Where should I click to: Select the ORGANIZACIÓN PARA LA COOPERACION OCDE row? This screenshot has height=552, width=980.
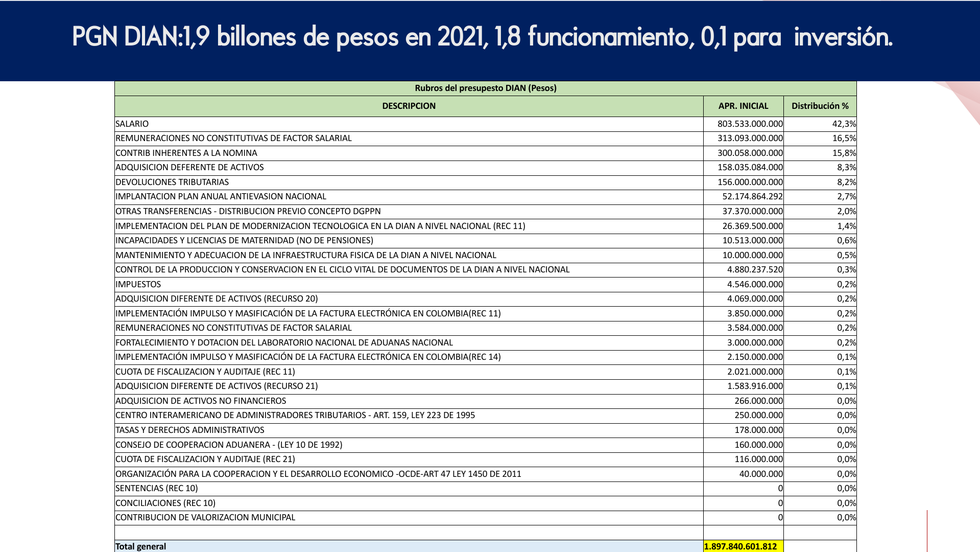tap(318, 474)
